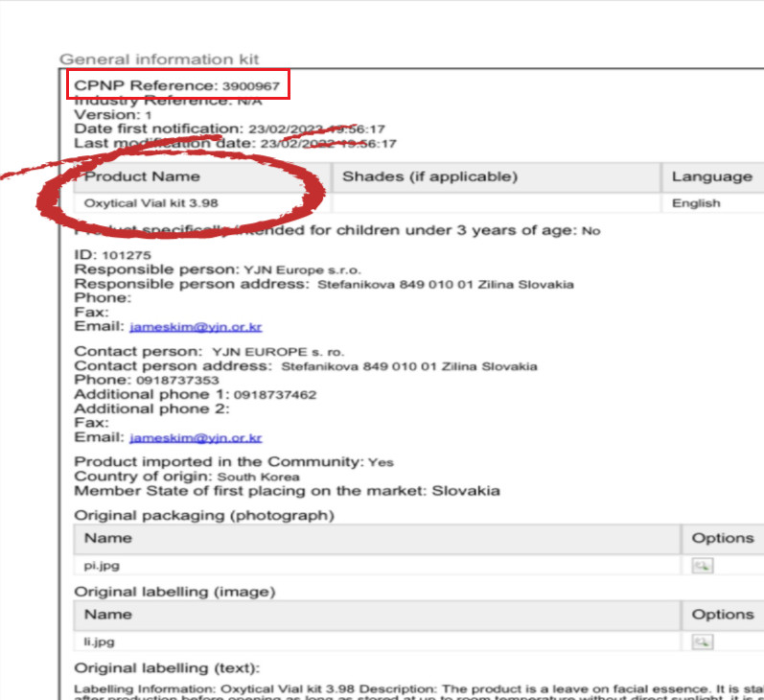Click Country of origin: South Korea
The height and width of the screenshot is (700, 764).
[x=187, y=477]
